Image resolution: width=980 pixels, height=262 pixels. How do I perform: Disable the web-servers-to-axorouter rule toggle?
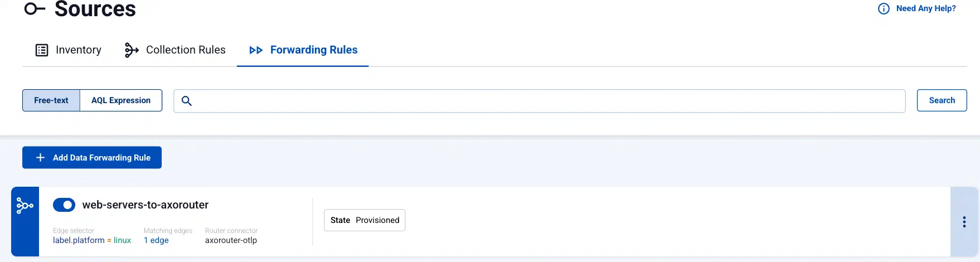click(64, 205)
